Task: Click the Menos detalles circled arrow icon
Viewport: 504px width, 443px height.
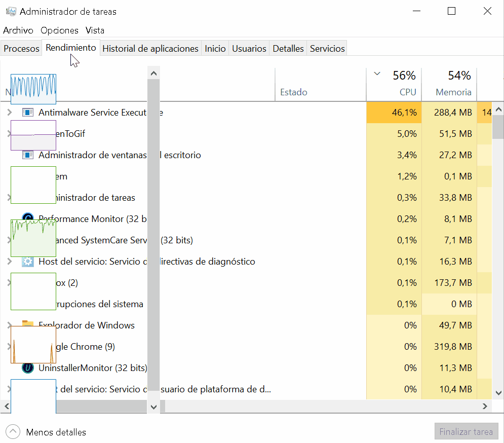Action: click(13, 432)
